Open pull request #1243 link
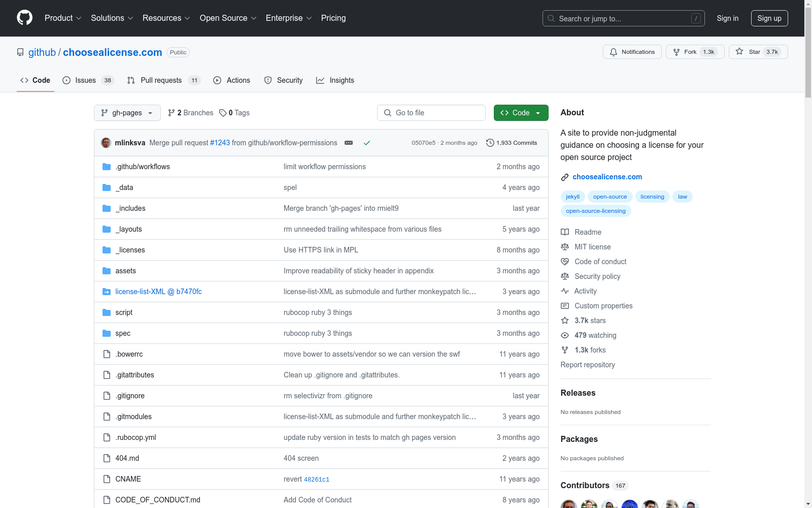This screenshot has height=508, width=812. pos(220,143)
